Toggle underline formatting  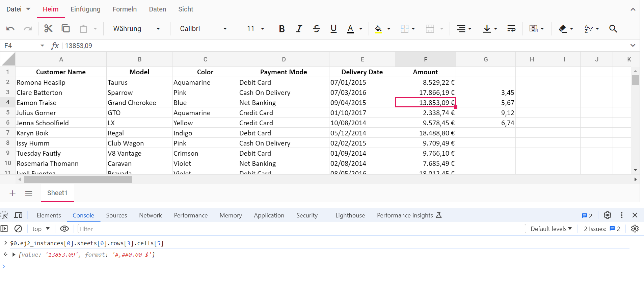[333, 29]
